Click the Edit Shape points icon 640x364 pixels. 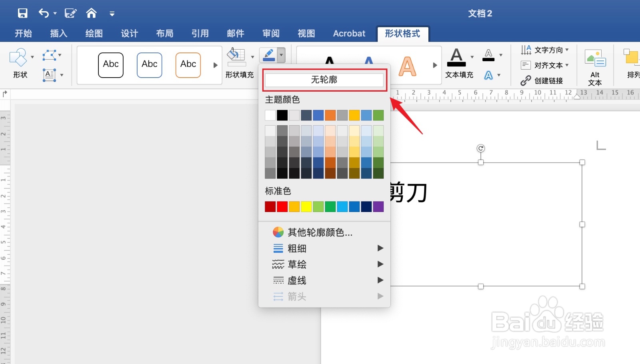[50, 55]
